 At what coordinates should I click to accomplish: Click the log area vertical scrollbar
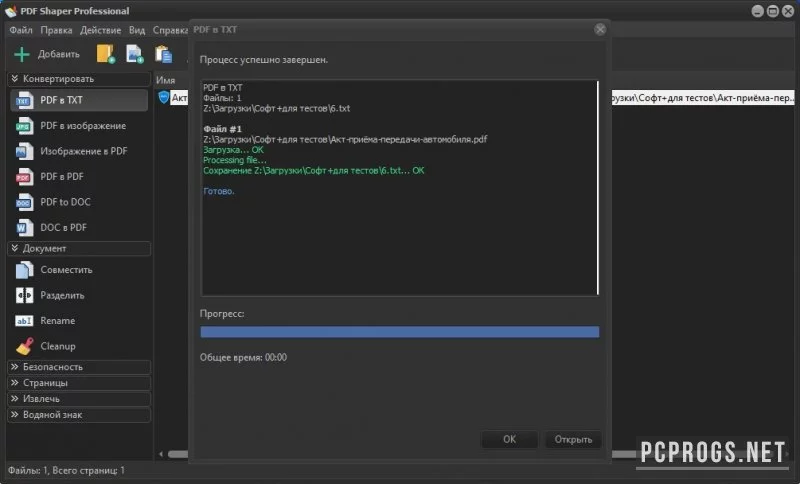click(597, 188)
